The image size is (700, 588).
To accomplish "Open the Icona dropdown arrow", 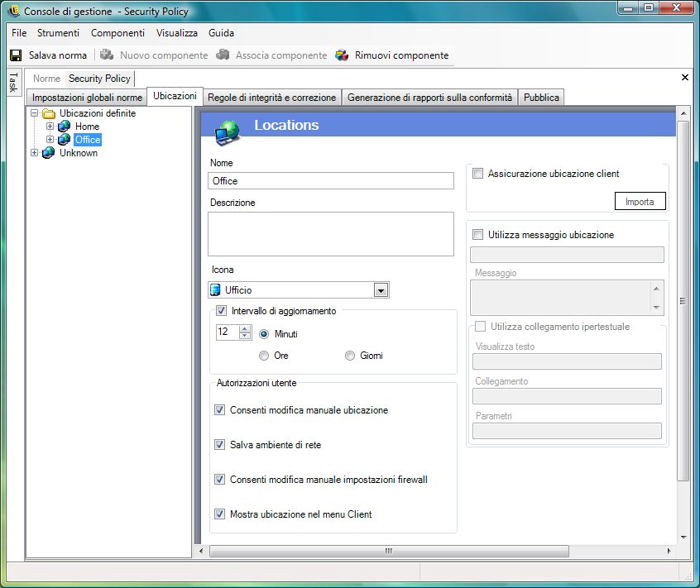I will coord(381,290).
